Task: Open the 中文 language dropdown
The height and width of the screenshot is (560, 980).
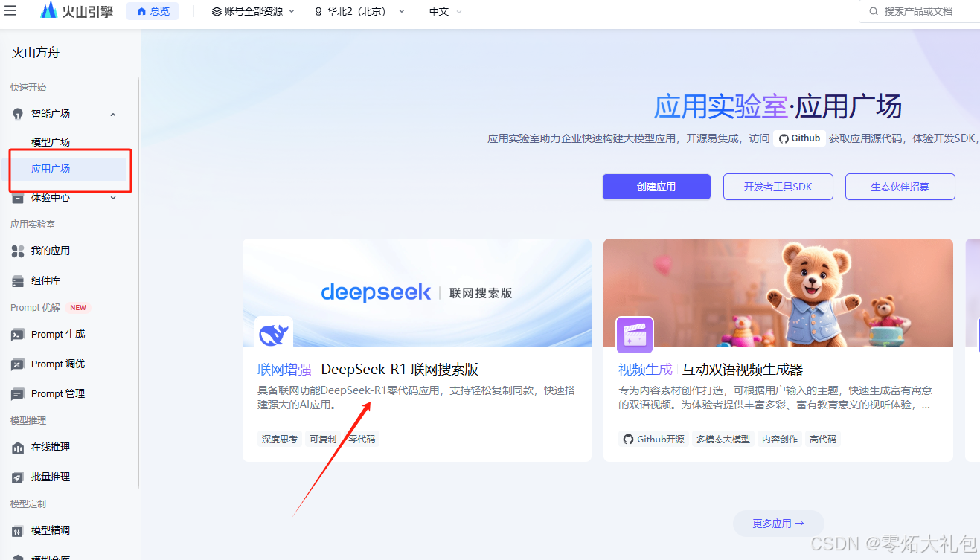Action: tap(445, 11)
